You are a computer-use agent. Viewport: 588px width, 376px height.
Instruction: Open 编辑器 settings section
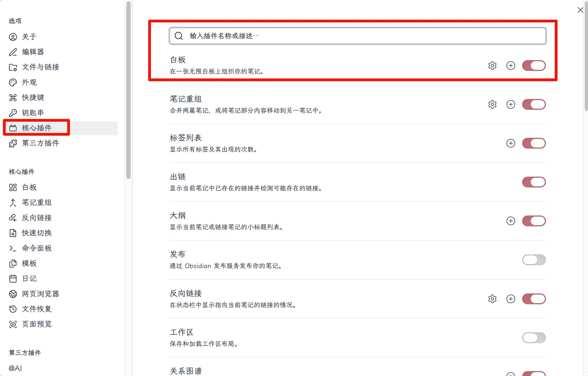click(x=33, y=52)
